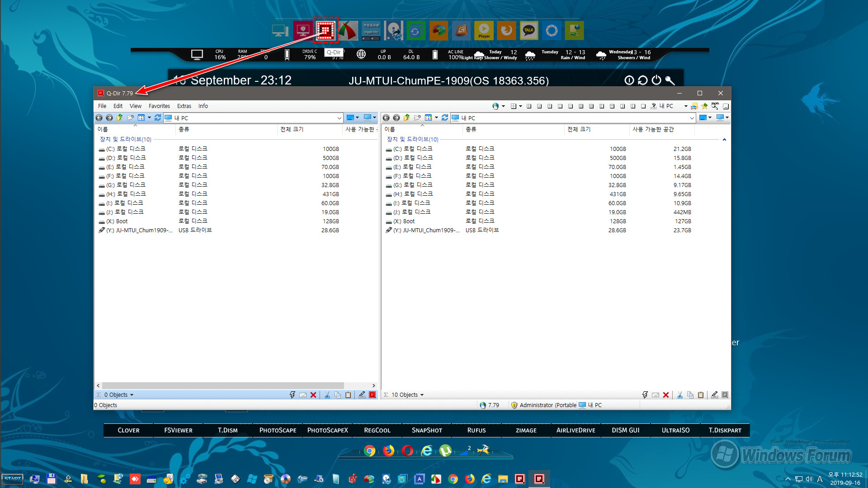The image size is (868, 488).
Task: Open the four-pane layout dropdown arrow
Action: [x=520, y=106]
